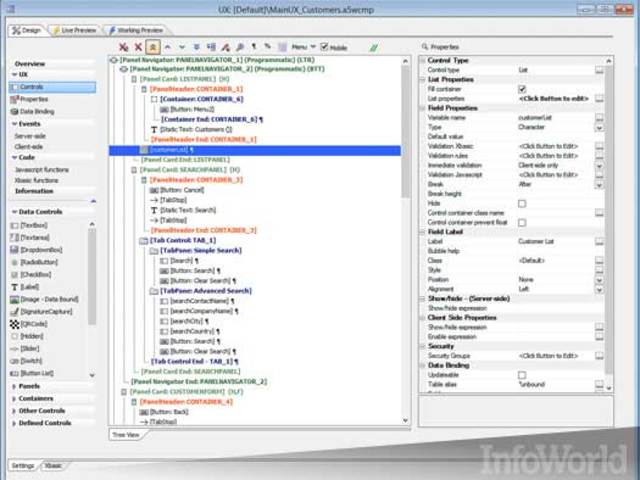Expand the Panels section

[14, 386]
